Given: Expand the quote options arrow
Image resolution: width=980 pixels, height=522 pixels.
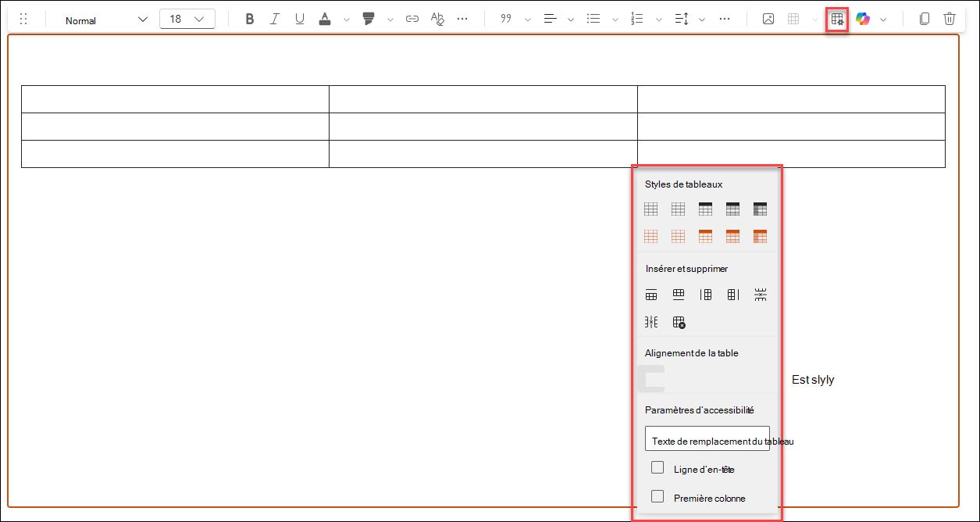Looking at the screenshot, I should point(527,20).
